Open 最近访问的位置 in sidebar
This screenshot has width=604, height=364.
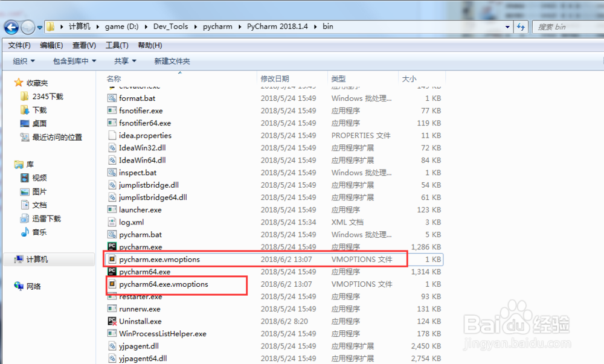[51, 137]
